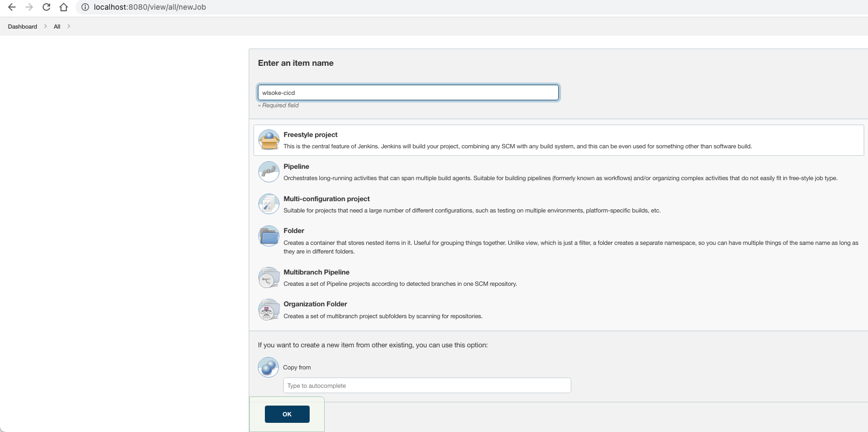Navigate back in browser history

[x=12, y=7]
